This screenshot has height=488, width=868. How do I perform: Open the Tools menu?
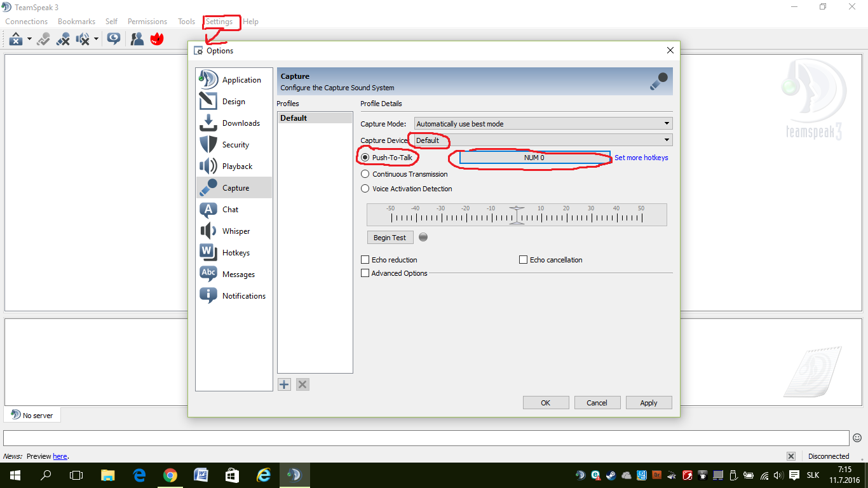coord(186,22)
